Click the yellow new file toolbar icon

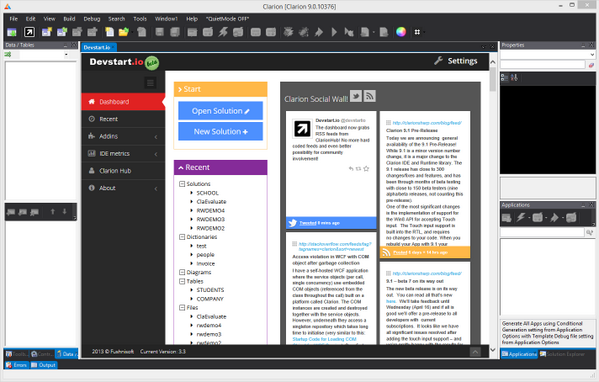(110, 32)
